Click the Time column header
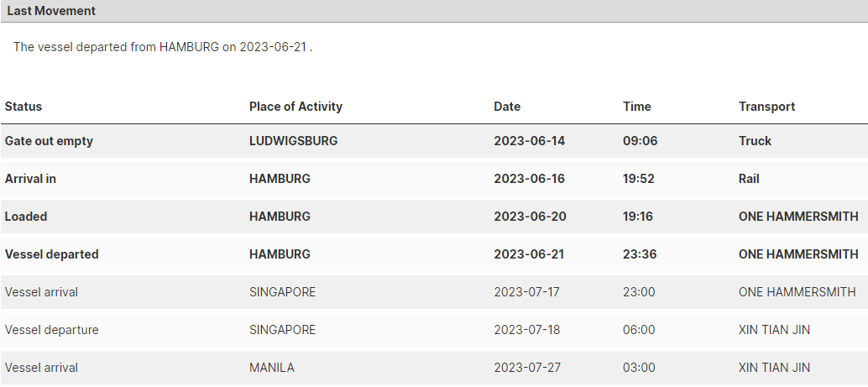 [636, 107]
